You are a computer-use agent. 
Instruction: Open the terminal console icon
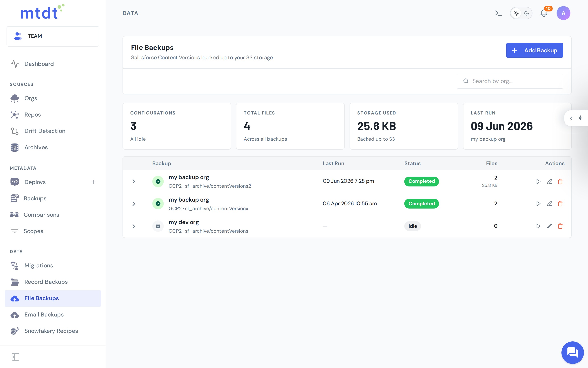coord(498,13)
